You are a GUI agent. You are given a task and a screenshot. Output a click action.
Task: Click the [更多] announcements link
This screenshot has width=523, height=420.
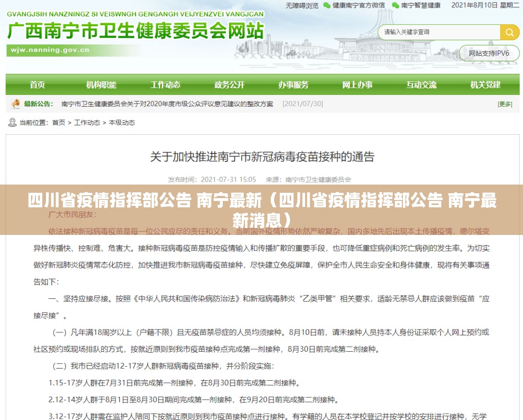pos(505,104)
